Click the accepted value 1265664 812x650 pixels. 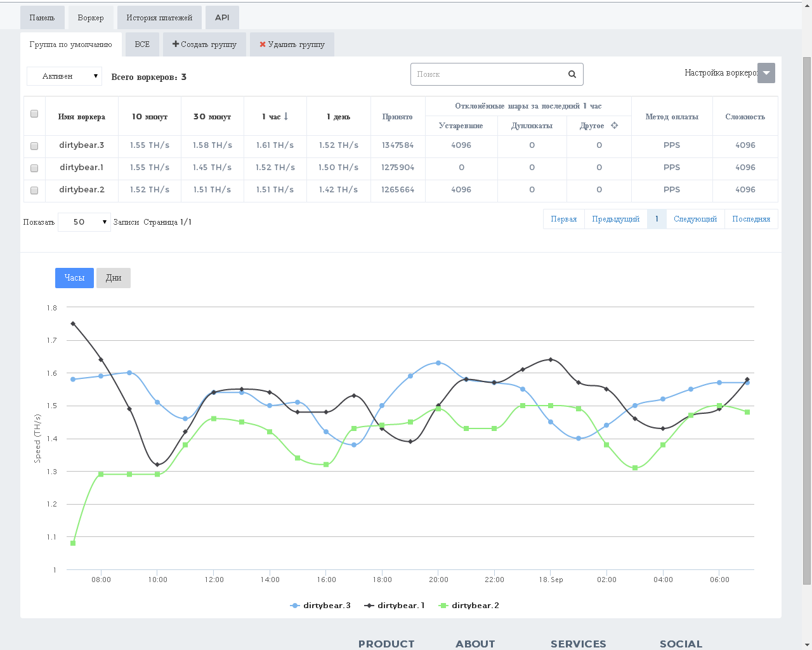click(398, 190)
